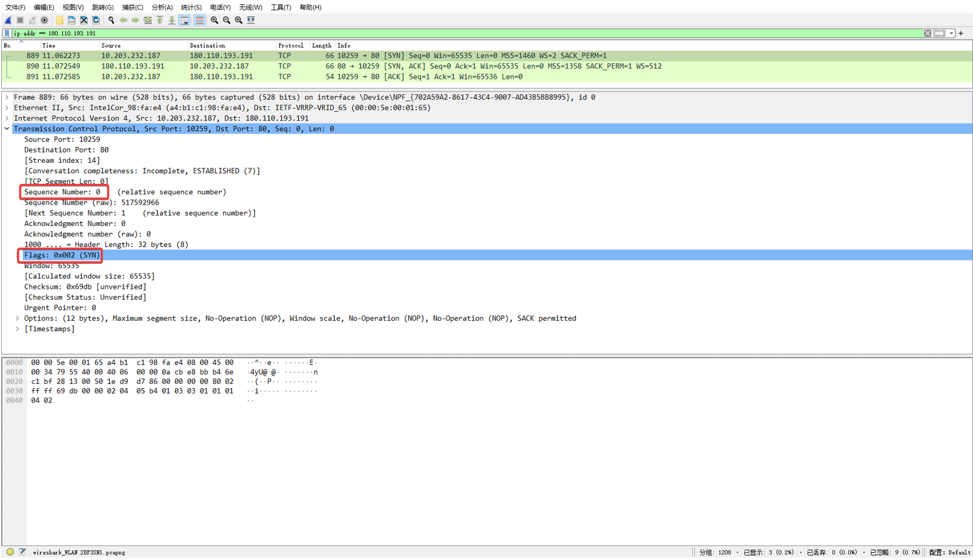Screen dimensions: 973x560
Task: Go forward to the next packet in history
Action: (136, 20)
